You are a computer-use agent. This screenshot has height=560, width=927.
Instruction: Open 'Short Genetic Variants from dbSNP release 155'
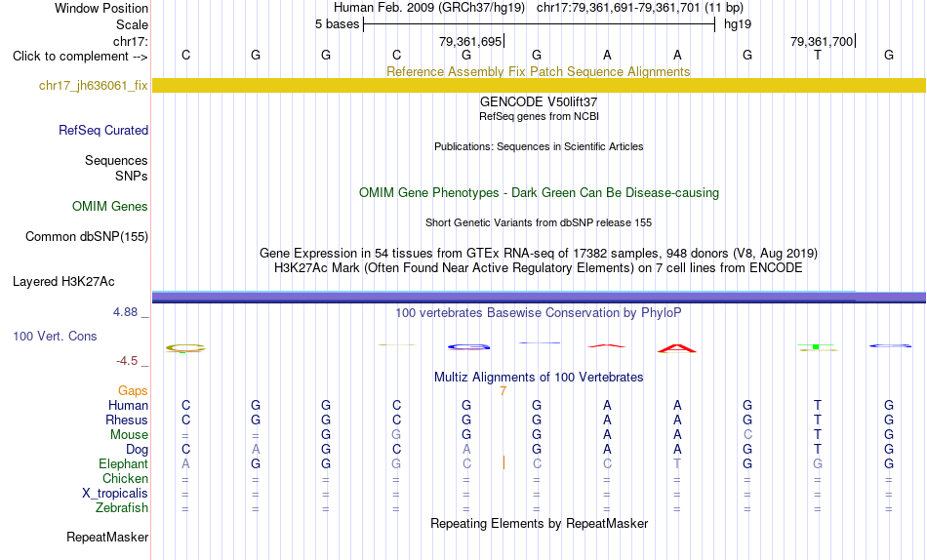tap(539, 223)
